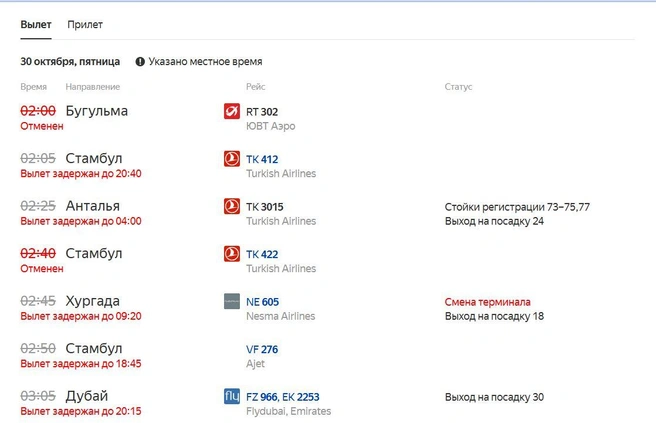Click the Nesma Airlines logo for NE 605
Image resolution: width=656 pixels, height=423 pixels.
pyautogui.click(x=232, y=301)
